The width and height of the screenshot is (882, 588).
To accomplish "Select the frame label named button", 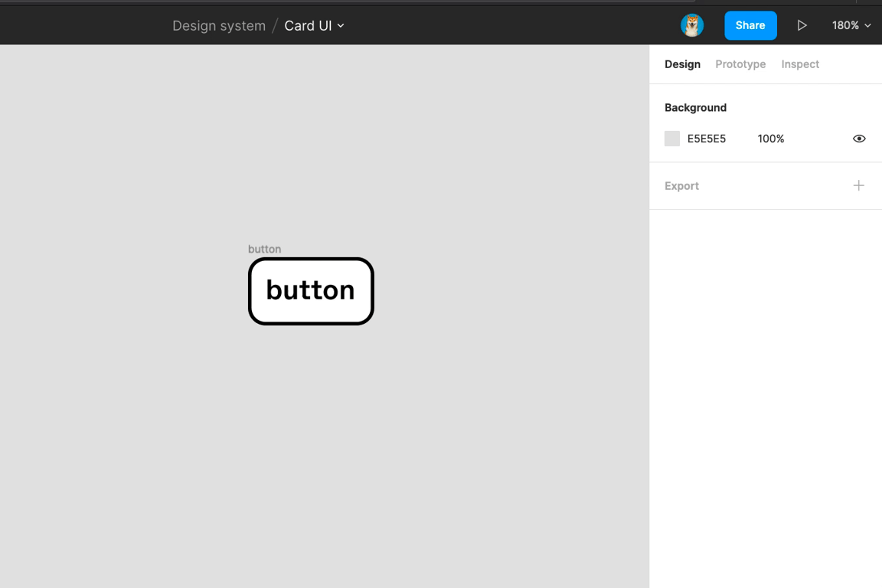I will (264, 249).
